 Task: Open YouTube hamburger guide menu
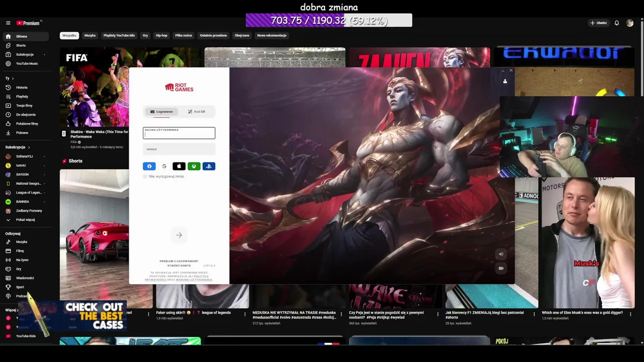point(8,23)
